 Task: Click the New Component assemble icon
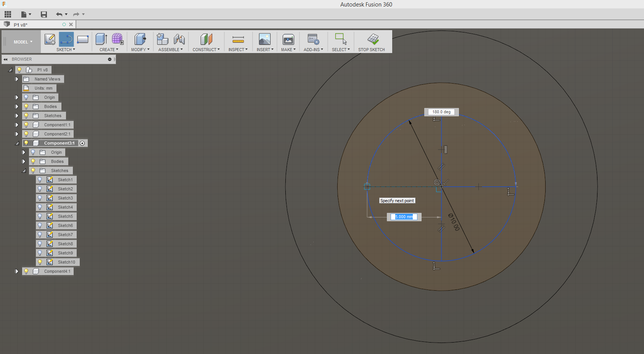(163, 39)
